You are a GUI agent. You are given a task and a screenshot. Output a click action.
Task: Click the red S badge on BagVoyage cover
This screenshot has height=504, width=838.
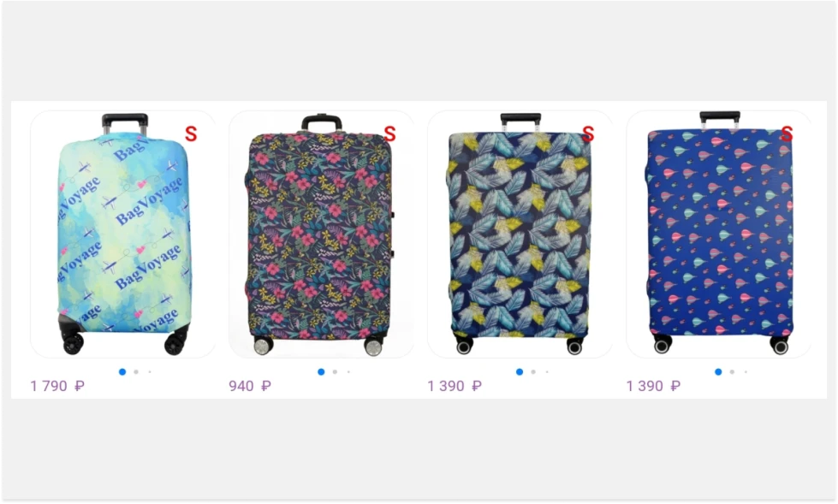191,133
